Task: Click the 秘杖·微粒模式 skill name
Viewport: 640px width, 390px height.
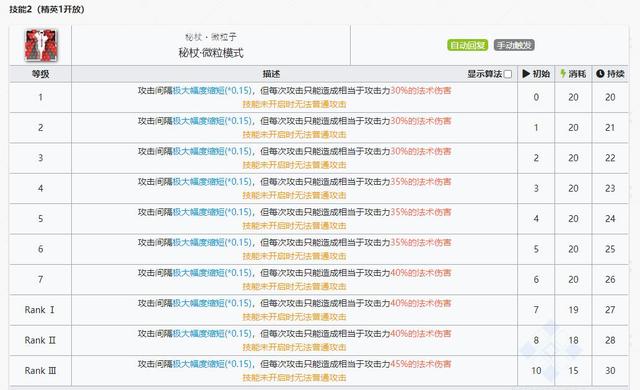Action: click(x=211, y=53)
